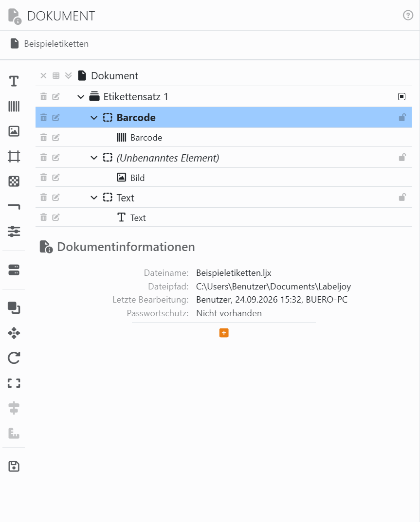Screen dimensions: 420x522
Task: Delete Etikettensatz 1 with trash icon
Action: point(43,96)
